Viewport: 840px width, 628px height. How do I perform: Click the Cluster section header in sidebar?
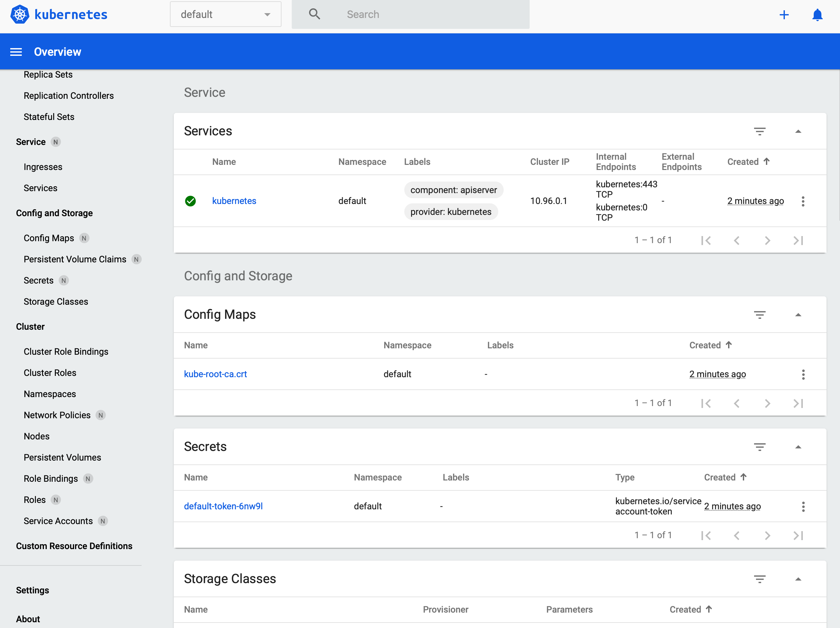[x=30, y=327]
